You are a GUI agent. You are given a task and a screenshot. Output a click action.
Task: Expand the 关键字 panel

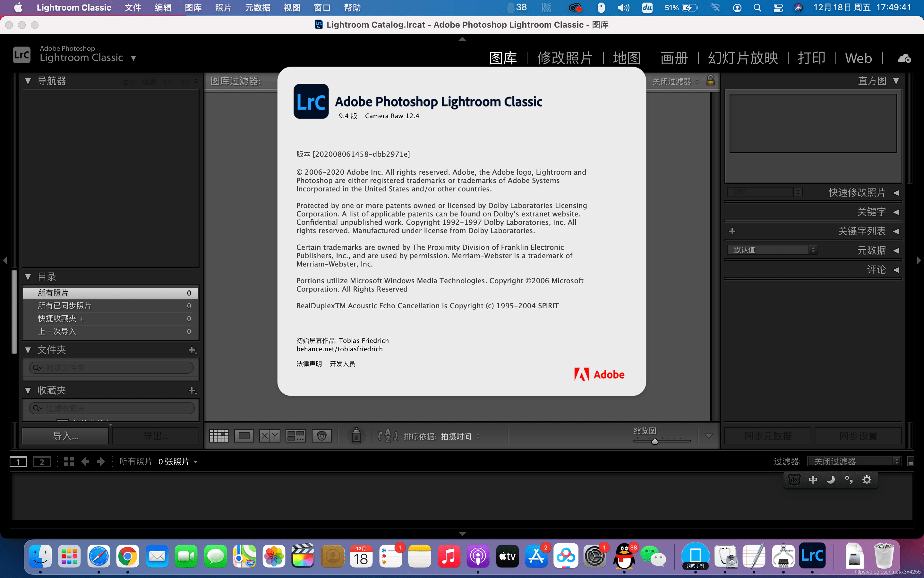(896, 212)
